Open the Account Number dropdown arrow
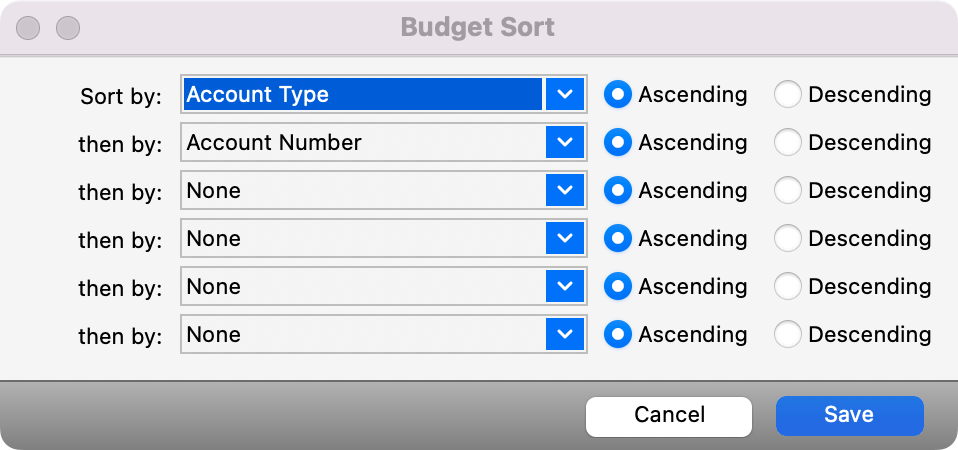The height and width of the screenshot is (450, 958). pos(565,142)
